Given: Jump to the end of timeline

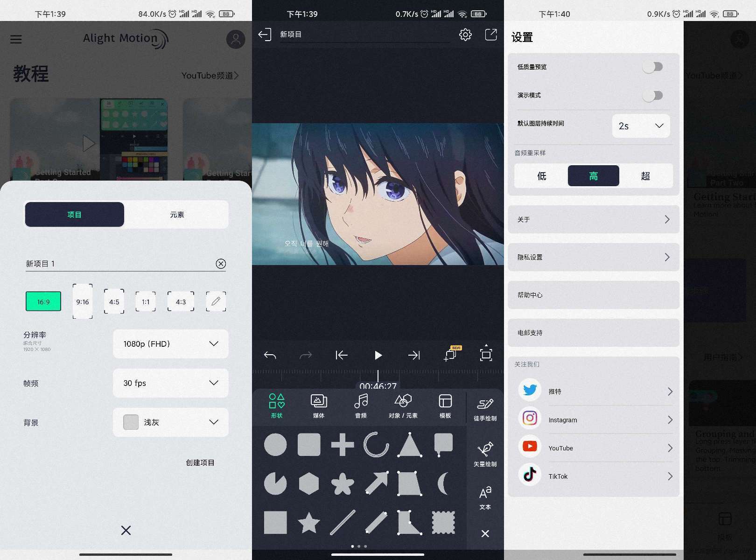Looking at the screenshot, I should [x=414, y=355].
